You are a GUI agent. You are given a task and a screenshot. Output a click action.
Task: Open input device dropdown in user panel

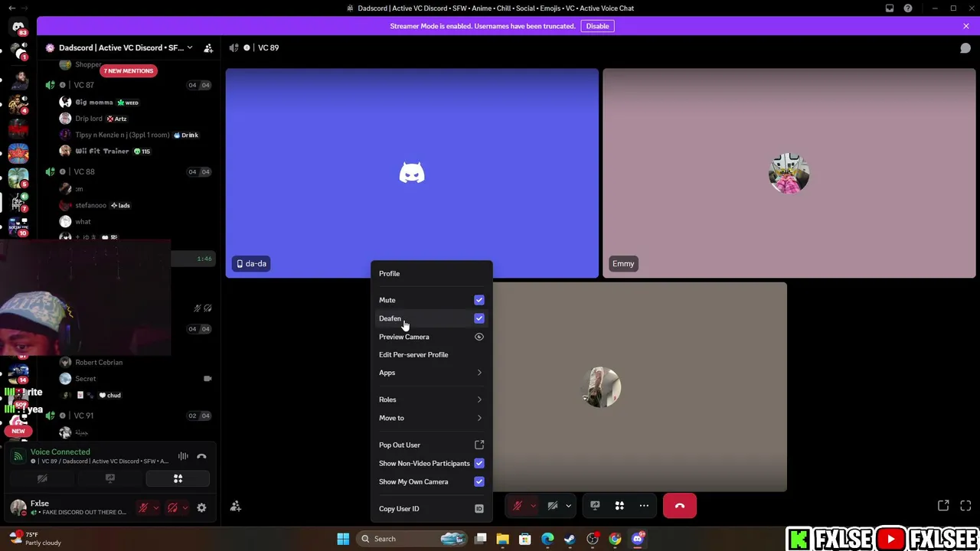tap(156, 507)
